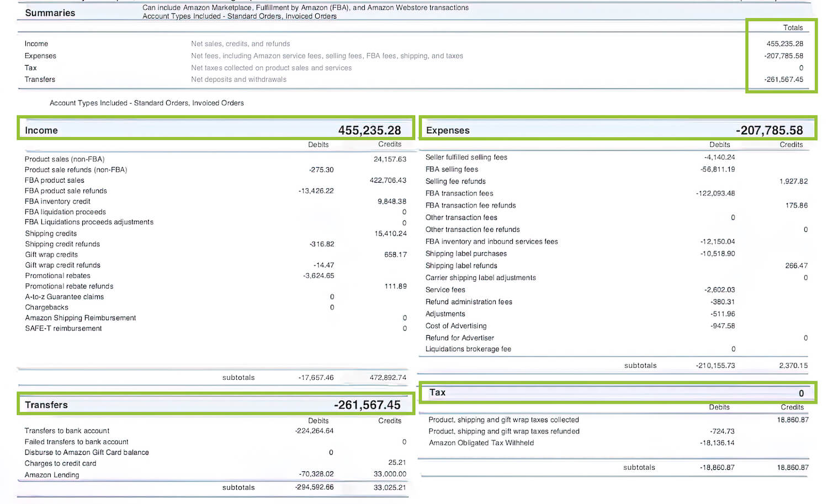Click the Transfers section amount -261,567.45
This screenshot has height=504, width=828.
(x=367, y=405)
